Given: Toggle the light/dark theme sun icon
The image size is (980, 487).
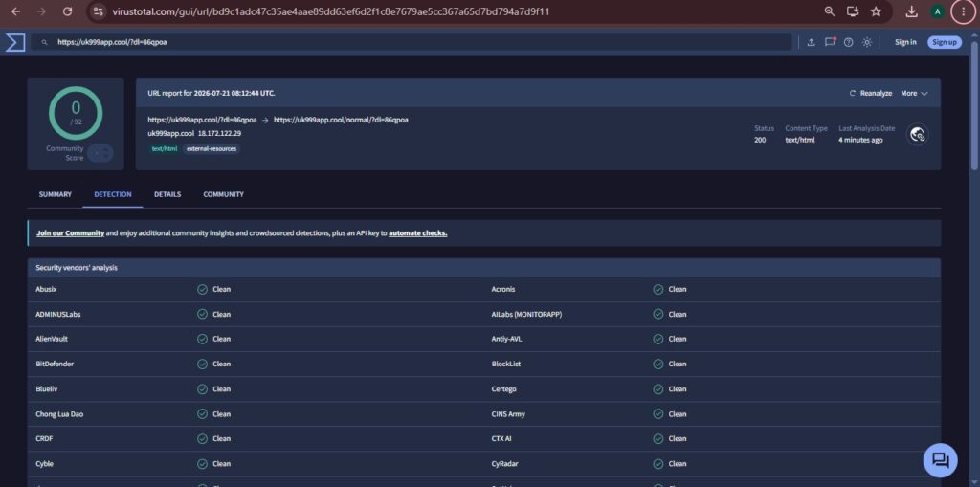Looking at the screenshot, I should pyautogui.click(x=867, y=42).
